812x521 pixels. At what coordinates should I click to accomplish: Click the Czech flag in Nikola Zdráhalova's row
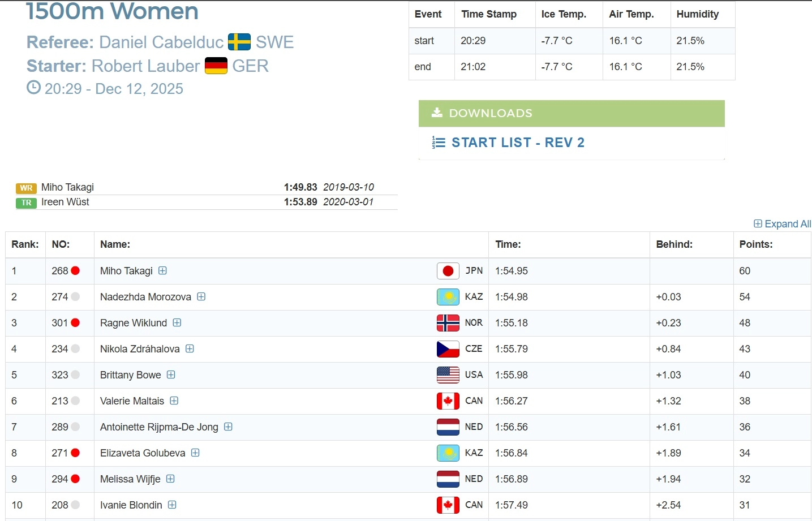point(448,349)
